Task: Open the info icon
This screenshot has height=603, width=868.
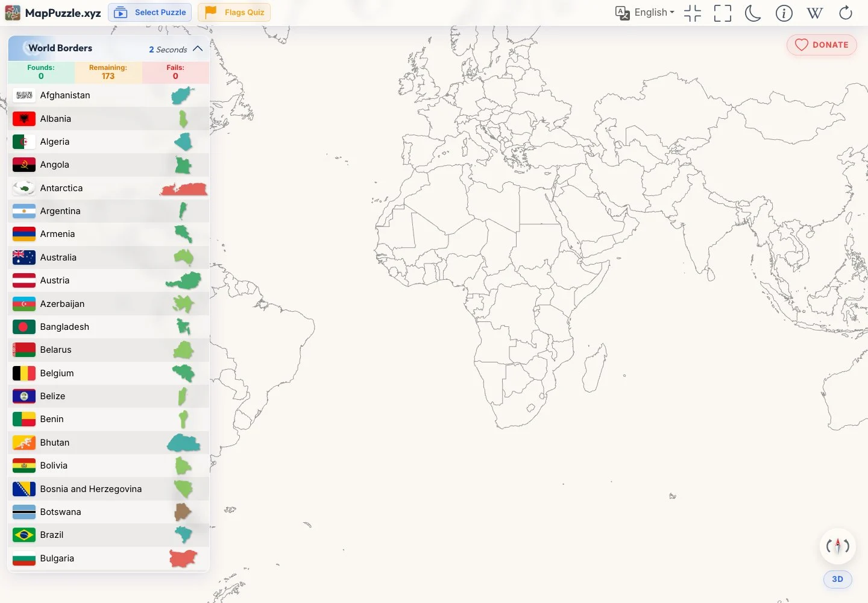Action: coord(784,13)
